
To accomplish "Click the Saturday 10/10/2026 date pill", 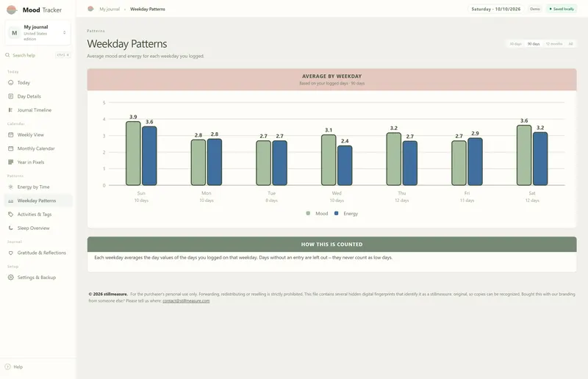I will coord(495,9).
